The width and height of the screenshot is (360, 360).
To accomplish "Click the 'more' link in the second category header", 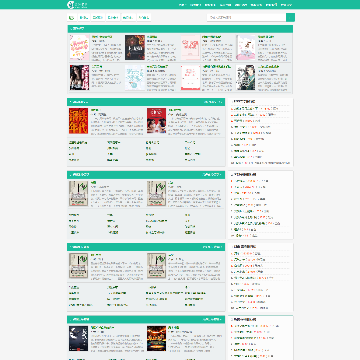I will tap(212, 174).
